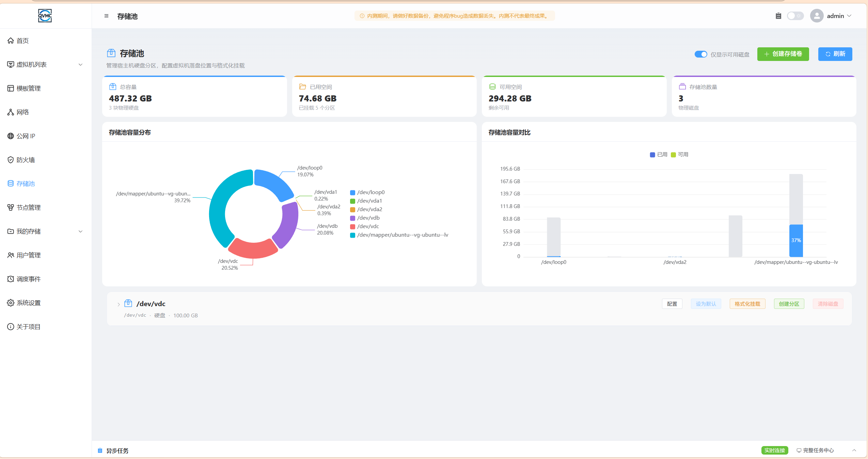
Task: Click the system settings gear icon
Action: pyautogui.click(x=11, y=303)
